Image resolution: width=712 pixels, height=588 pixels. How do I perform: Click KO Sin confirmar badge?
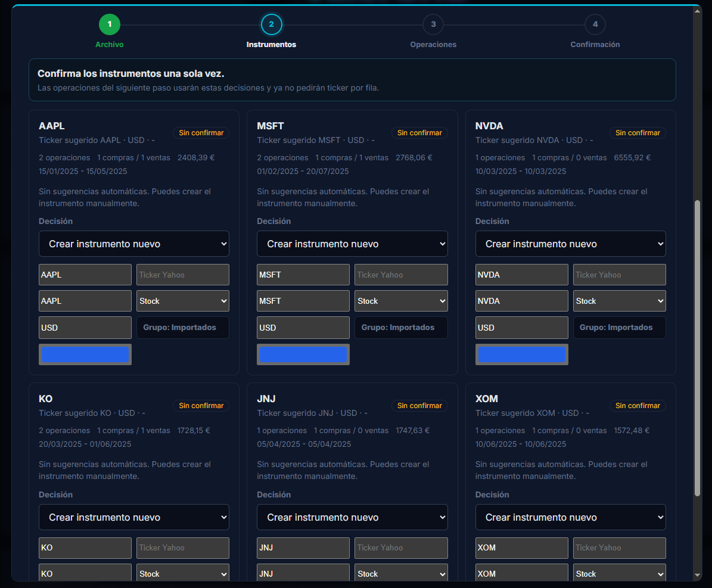click(x=201, y=406)
